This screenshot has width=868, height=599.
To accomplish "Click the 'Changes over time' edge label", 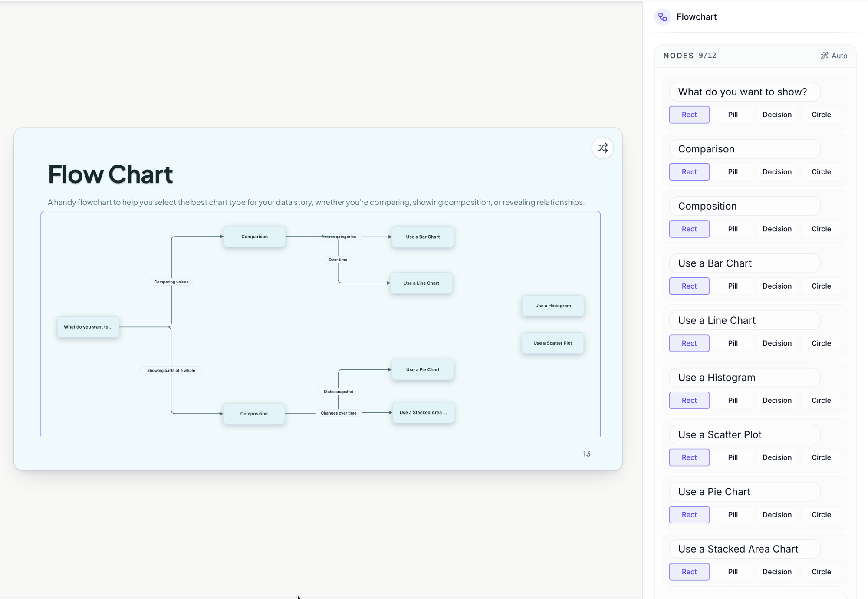I will pyautogui.click(x=339, y=413).
